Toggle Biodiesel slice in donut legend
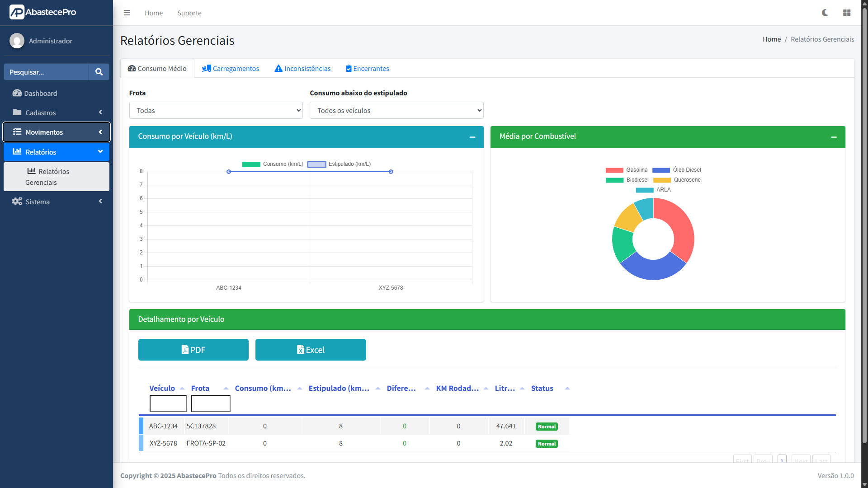The image size is (868, 488). tap(627, 180)
